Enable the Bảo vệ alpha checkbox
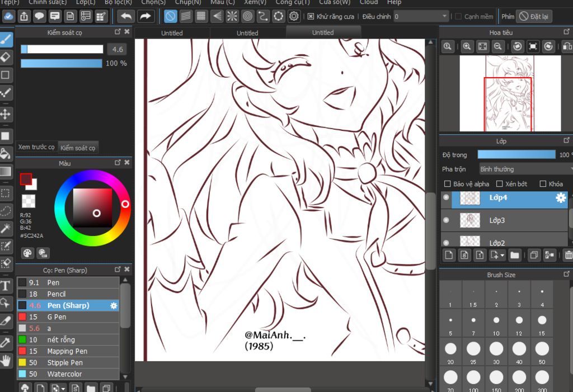This screenshot has width=573, height=392. pos(447,184)
